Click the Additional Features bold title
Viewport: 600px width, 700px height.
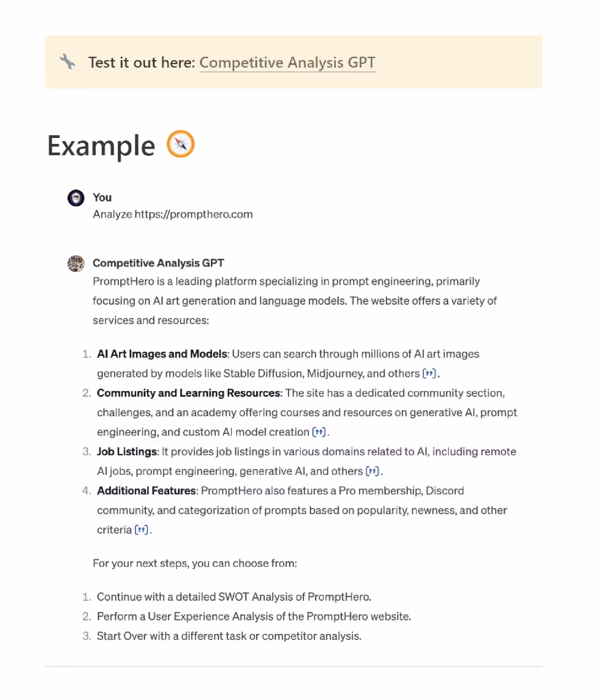(146, 491)
